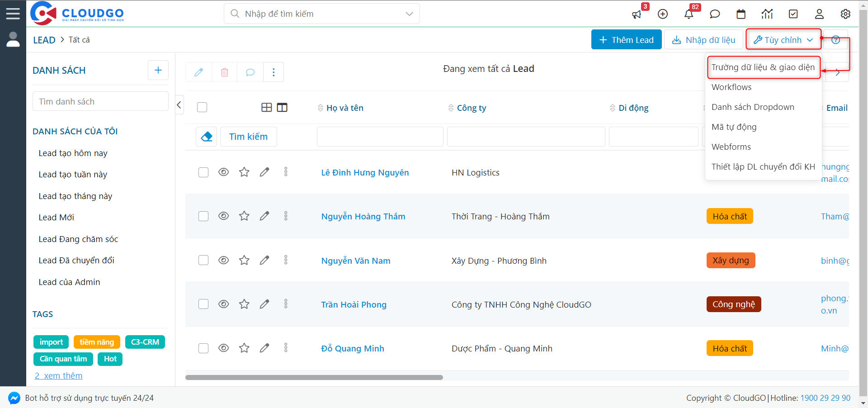Open the record actions menu for Trần Hoài Phong

[286, 304]
